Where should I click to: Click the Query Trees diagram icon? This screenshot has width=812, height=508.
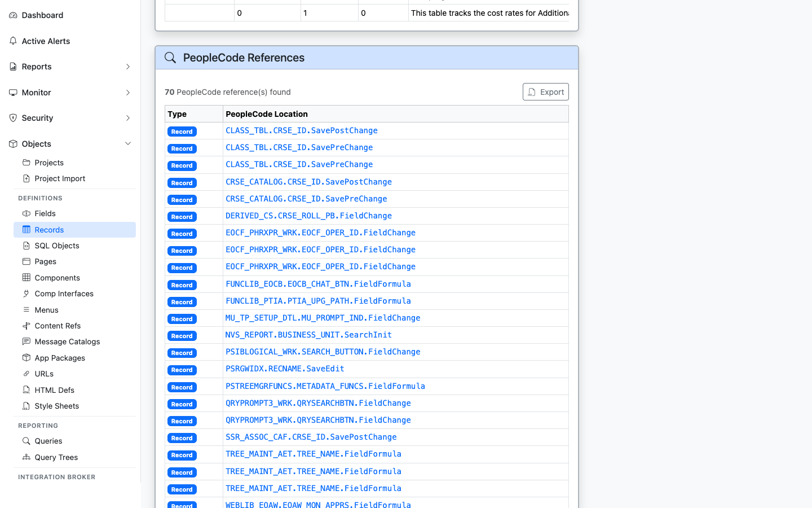click(27, 457)
